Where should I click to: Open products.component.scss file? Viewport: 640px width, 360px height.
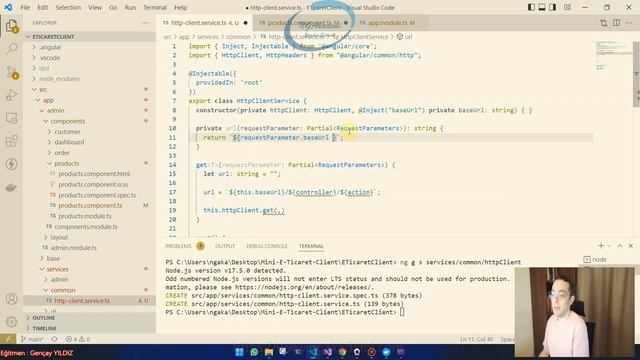[89, 184]
